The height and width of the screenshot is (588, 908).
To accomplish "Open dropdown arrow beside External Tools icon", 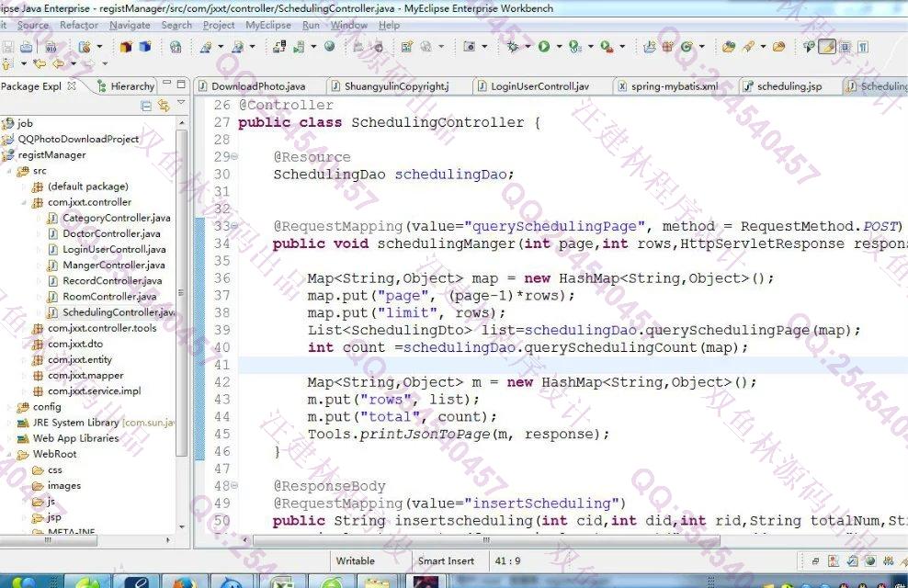I will (x=622, y=46).
